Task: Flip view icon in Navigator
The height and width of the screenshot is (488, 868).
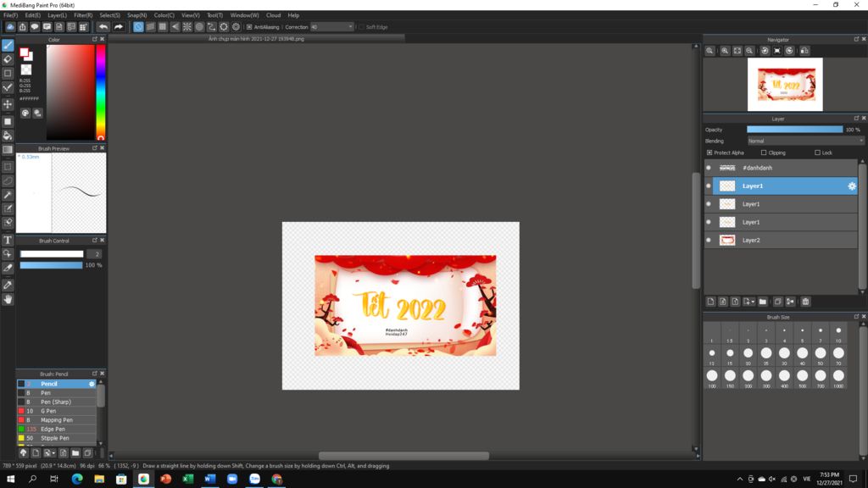Action: tap(804, 50)
